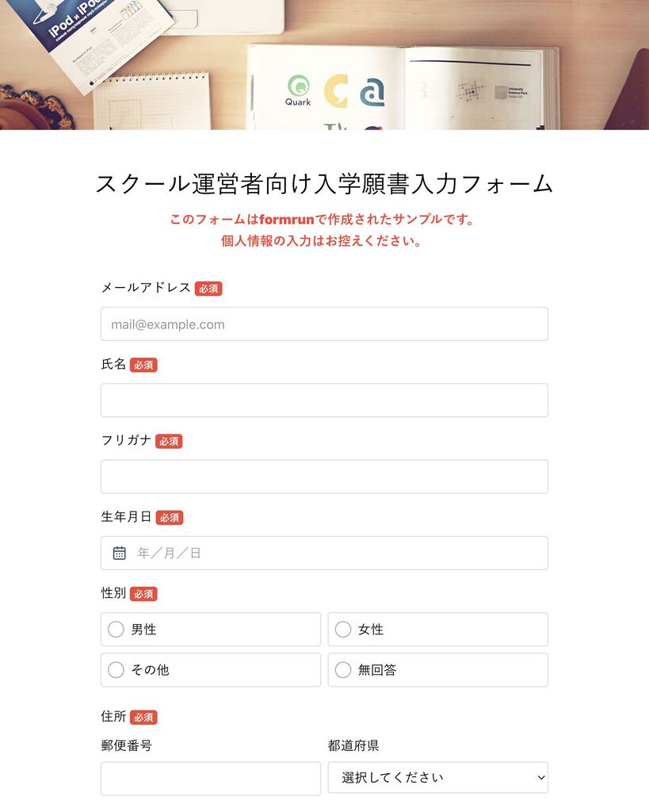
Task: Click the form title スクール運営者向け入学願書入力フォーム
Action: [325, 184]
